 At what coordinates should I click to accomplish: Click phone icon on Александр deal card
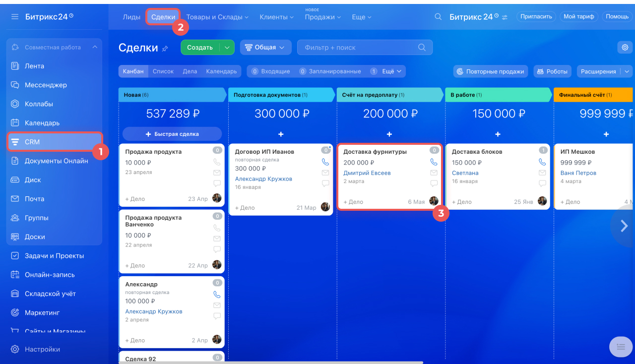coord(217,294)
